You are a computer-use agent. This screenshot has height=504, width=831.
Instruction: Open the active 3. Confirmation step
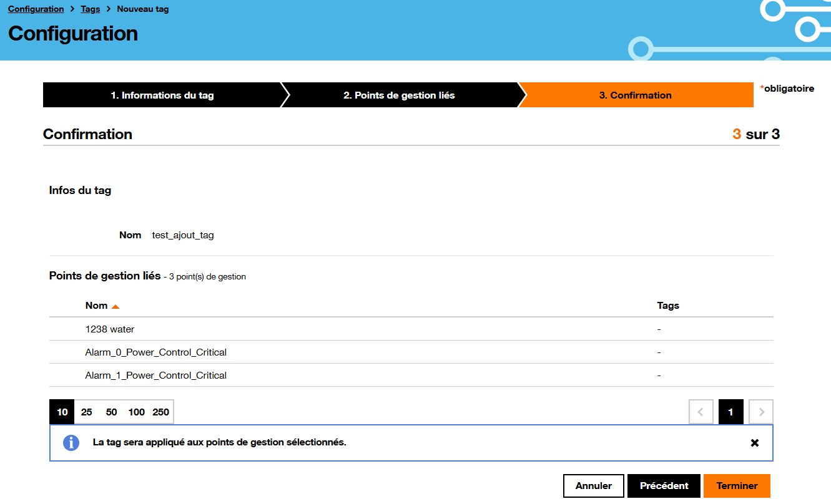[636, 95]
